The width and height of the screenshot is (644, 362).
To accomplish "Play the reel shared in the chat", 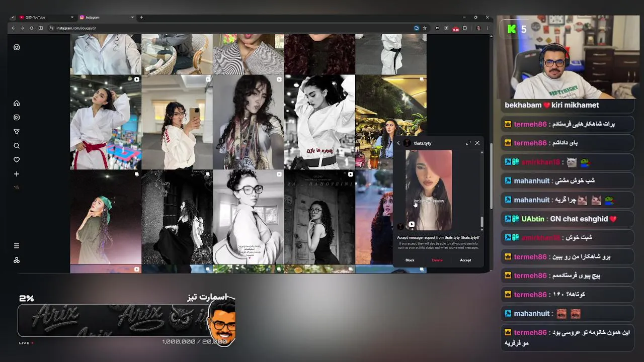I will tap(429, 191).
